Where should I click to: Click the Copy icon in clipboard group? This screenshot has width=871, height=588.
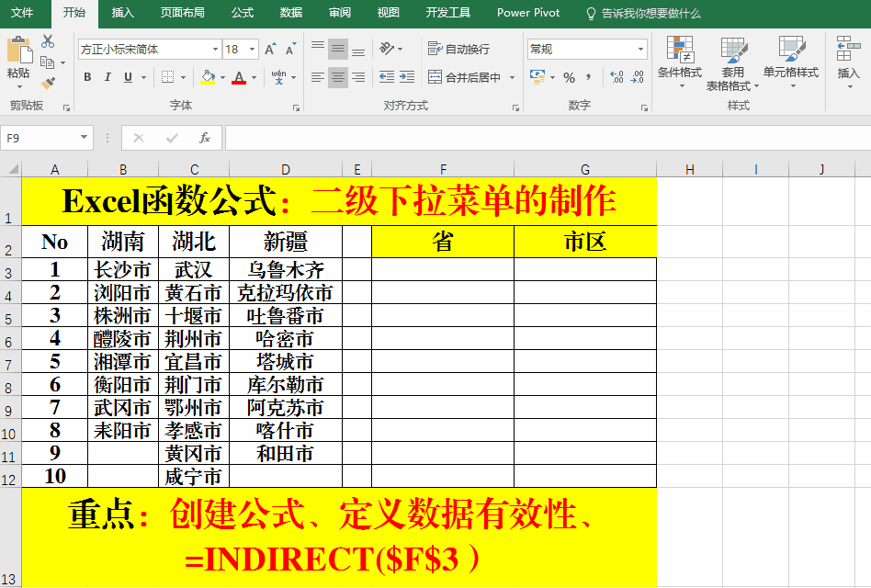click(48, 62)
